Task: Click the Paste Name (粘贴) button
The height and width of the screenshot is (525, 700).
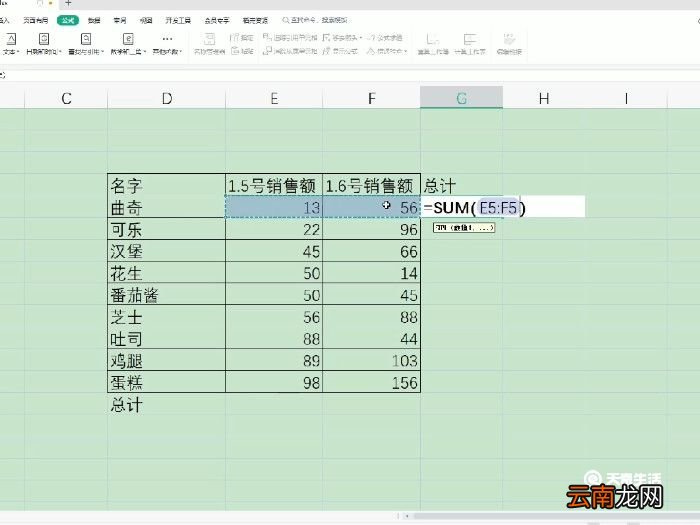Action: 242,51
